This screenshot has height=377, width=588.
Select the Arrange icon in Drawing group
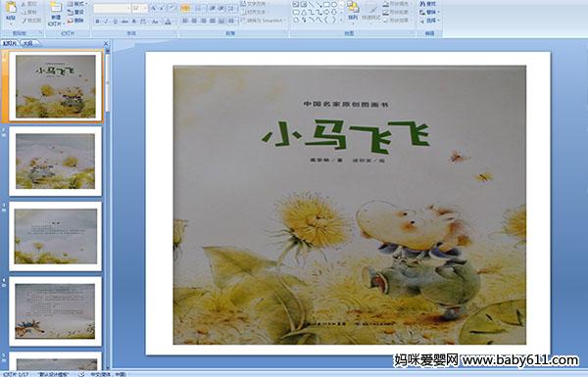[x=353, y=11]
